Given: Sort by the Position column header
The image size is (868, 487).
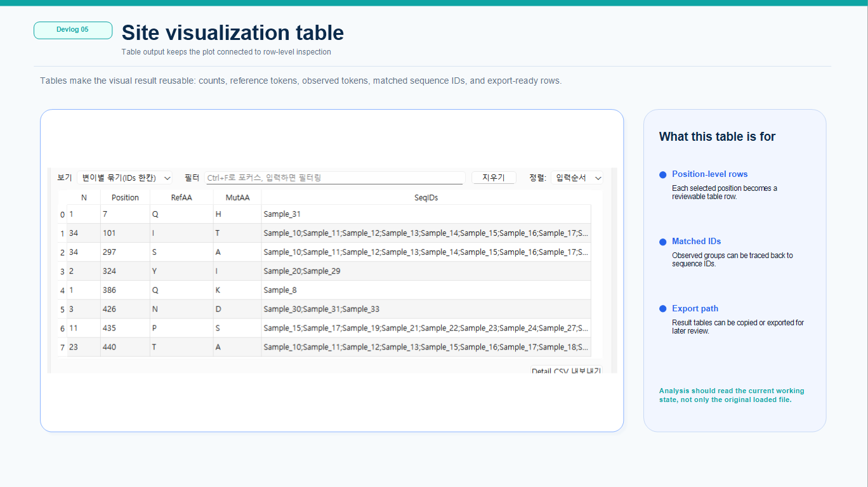Looking at the screenshot, I should [x=125, y=197].
